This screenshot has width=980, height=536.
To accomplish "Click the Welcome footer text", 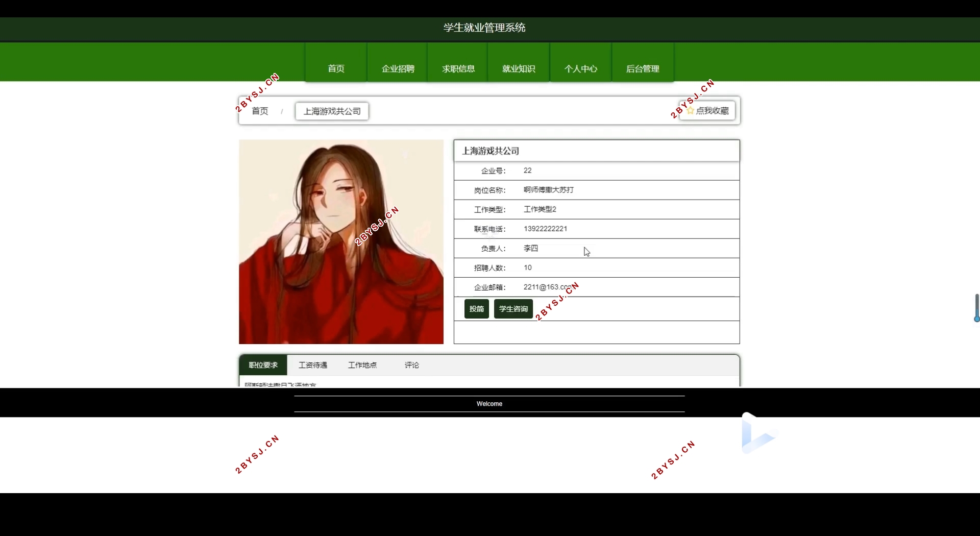I will click(489, 404).
